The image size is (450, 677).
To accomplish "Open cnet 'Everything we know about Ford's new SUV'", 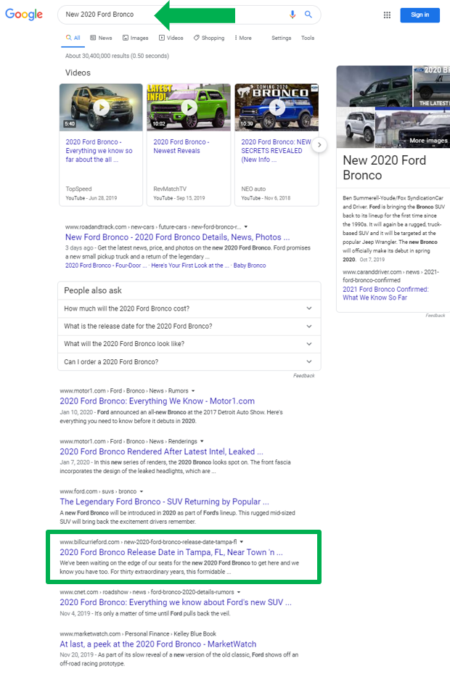I will coord(175,602).
